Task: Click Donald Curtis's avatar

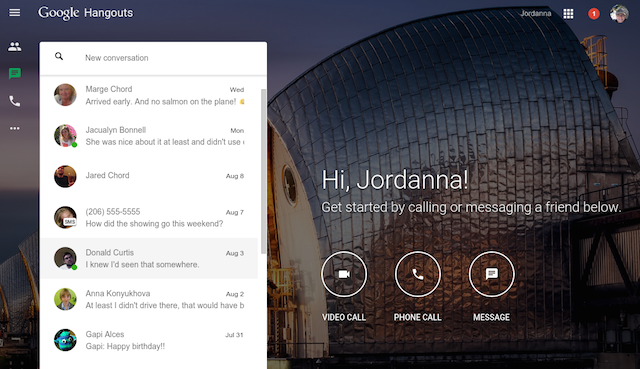Action: click(x=65, y=258)
